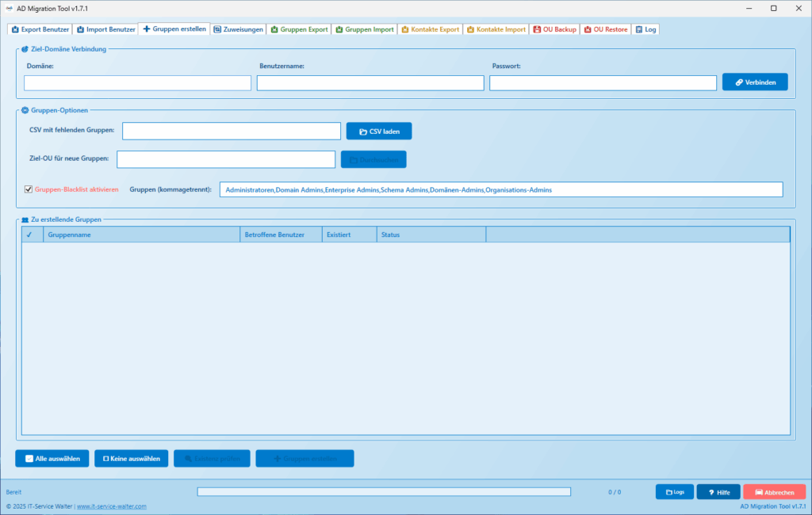Screen dimensions: 812x515
Task: Click the Export Benutzer tab icon
Action: point(15,29)
